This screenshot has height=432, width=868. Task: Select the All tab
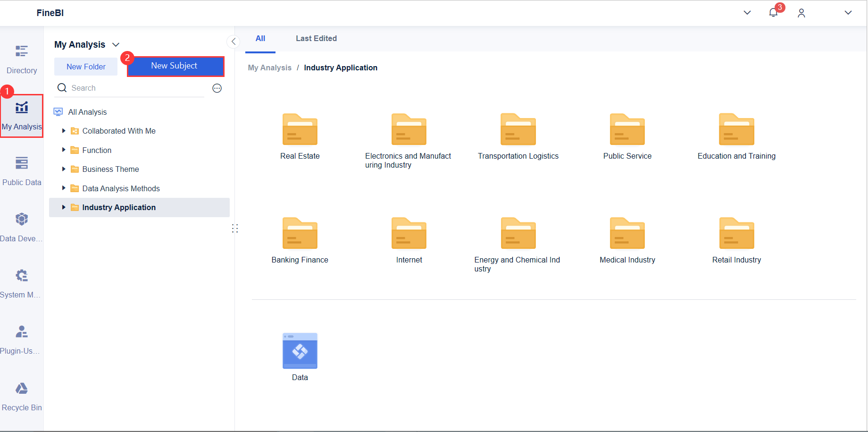pos(260,39)
